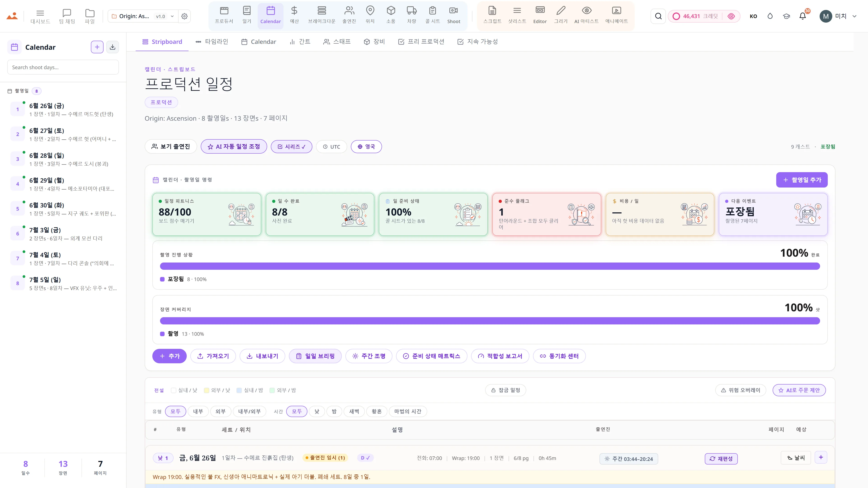Click the 보기 출연진 button
868x488 pixels.
pos(170,146)
